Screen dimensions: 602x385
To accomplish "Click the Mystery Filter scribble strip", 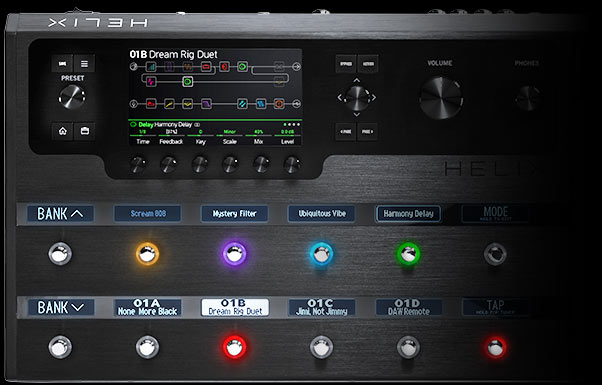I will pyautogui.click(x=234, y=213).
